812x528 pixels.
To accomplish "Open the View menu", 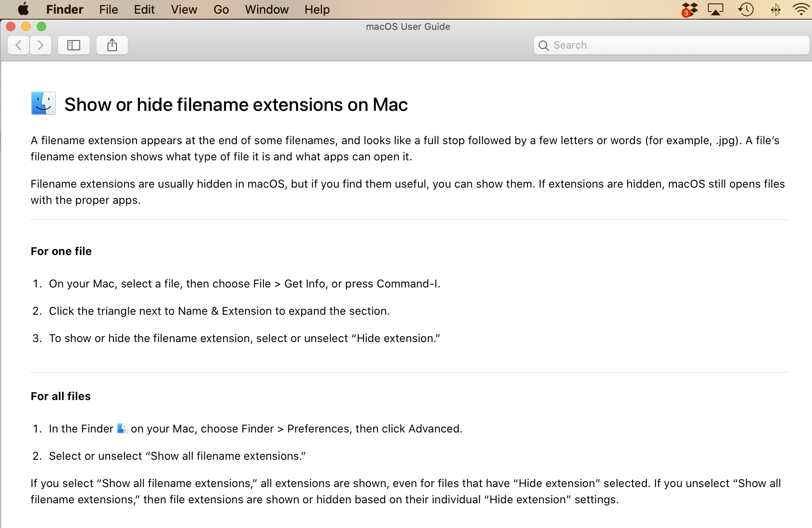I will [184, 9].
